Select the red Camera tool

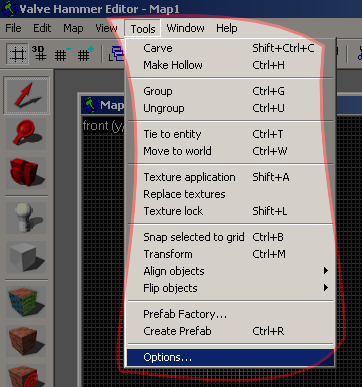(26, 172)
